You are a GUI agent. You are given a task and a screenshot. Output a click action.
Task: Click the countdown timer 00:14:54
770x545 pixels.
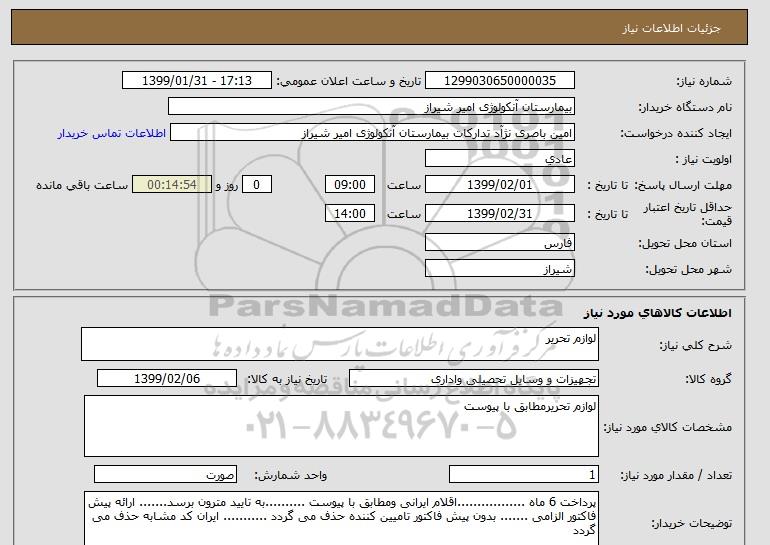[172, 185]
